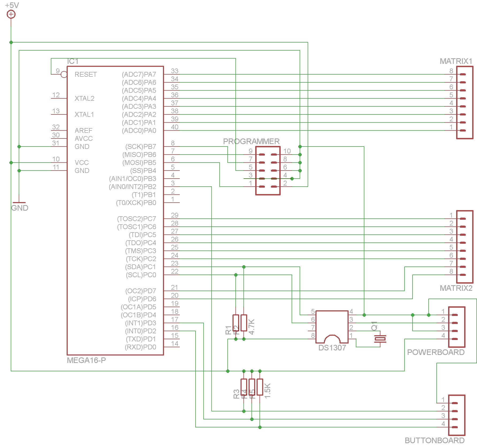The height and width of the screenshot is (448, 477).
Task: Click pin number 33 beside PA7
Action: tap(175, 71)
